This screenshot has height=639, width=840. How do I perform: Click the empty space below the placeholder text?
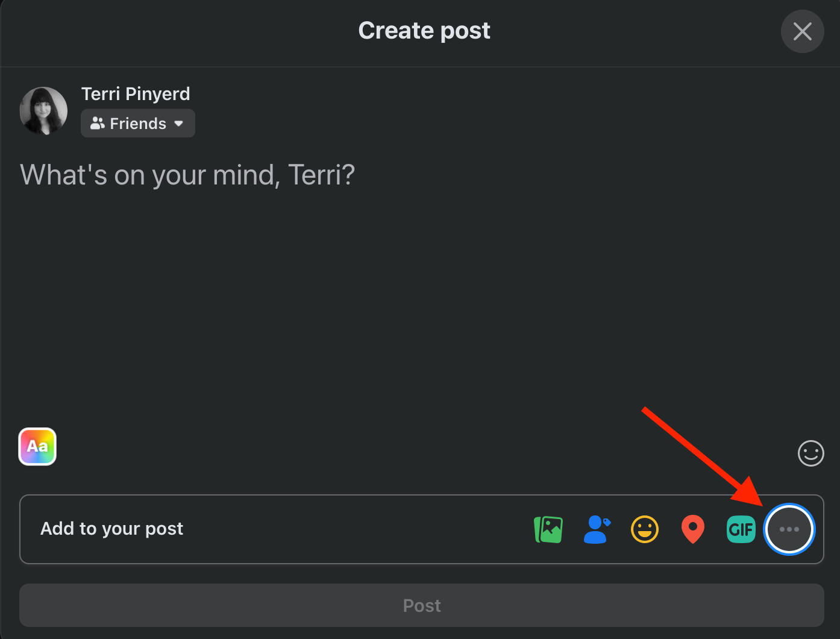(x=362, y=301)
